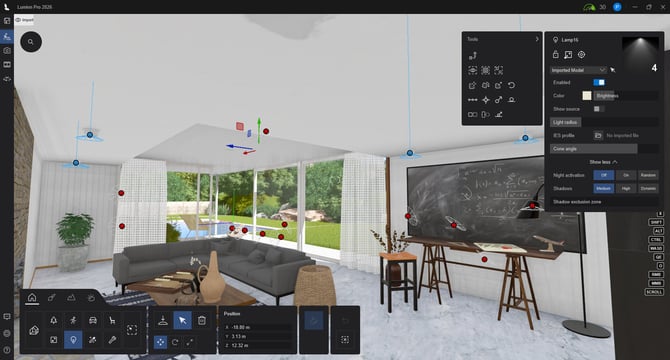Click the select-all dashed box icon under undo
The height and width of the screenshot is (360, 670).
[345, 340]
